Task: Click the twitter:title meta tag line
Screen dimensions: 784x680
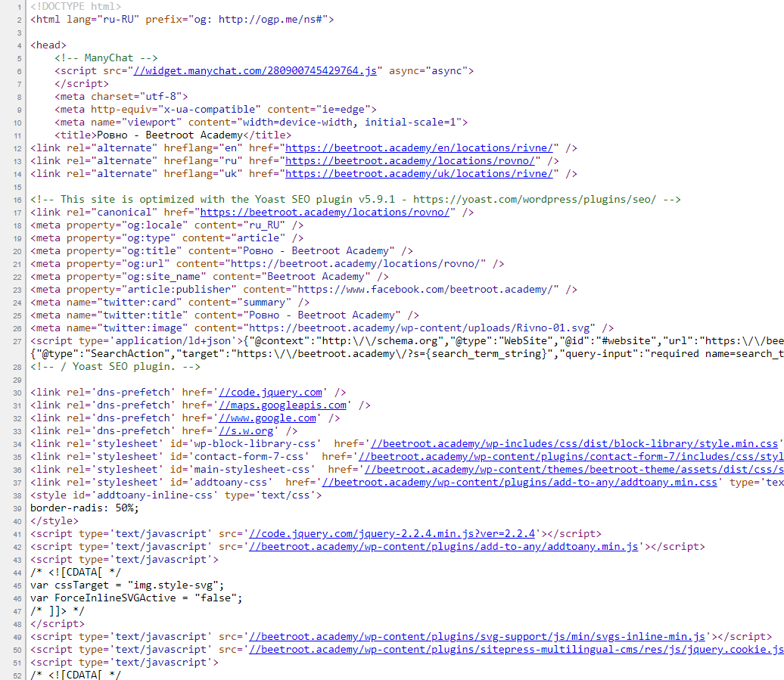Action: 225,315
